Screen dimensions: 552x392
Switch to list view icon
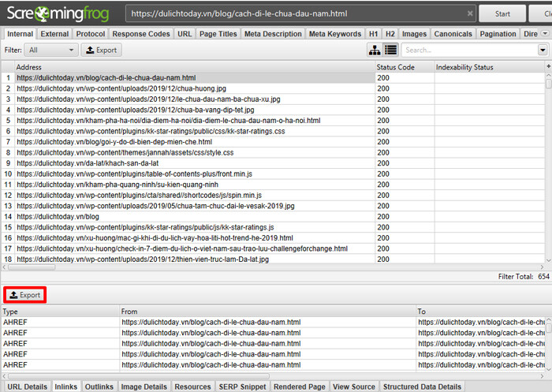[x=390, y=50]
